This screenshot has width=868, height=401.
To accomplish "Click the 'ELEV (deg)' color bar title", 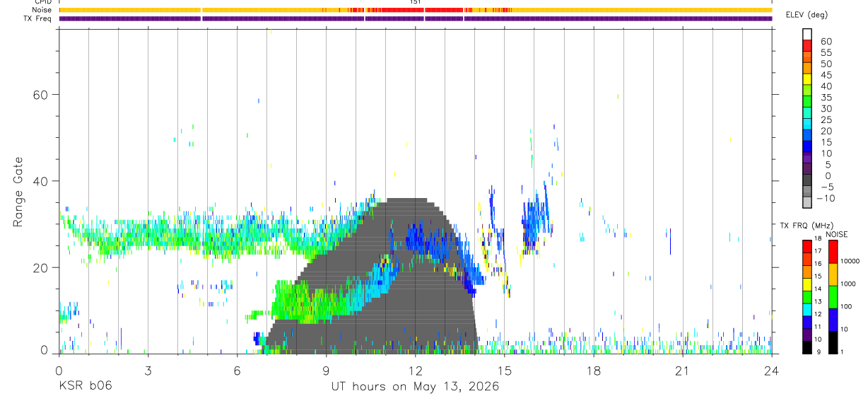I will 807,15.
